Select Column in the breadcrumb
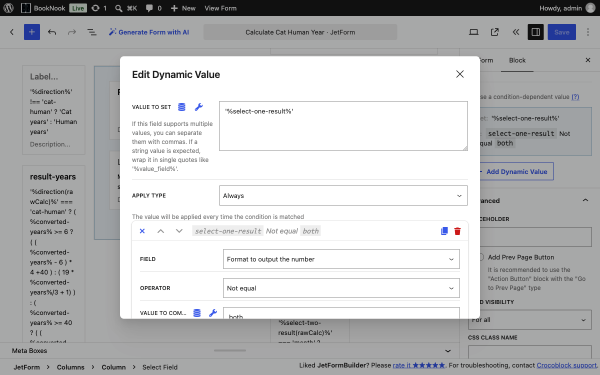 (x=113, y=367)
